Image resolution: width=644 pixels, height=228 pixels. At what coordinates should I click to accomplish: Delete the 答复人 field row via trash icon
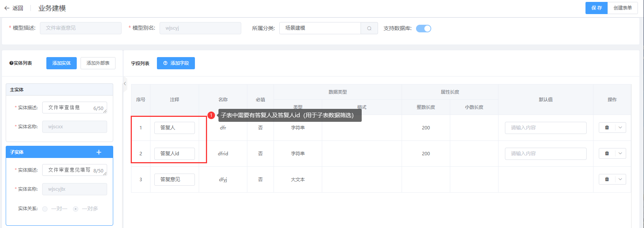[607, 128]
